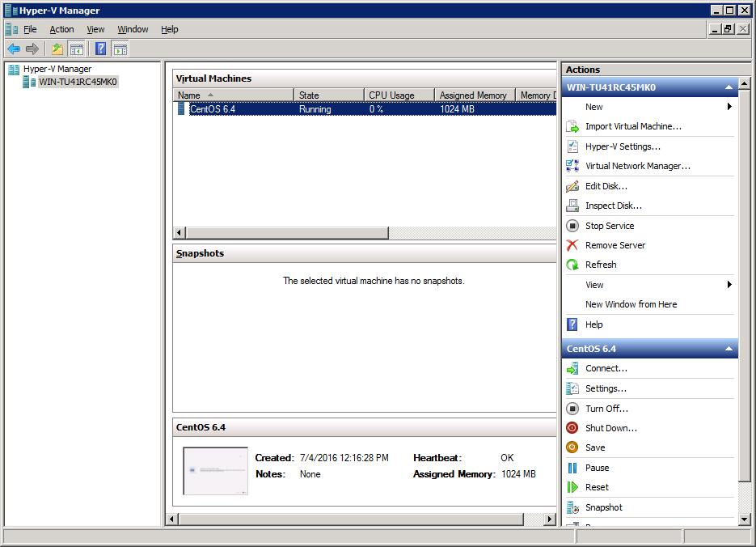Shut Down the CentOS 6.4 VM
This screenshot has width=756, height=547.
609,428
